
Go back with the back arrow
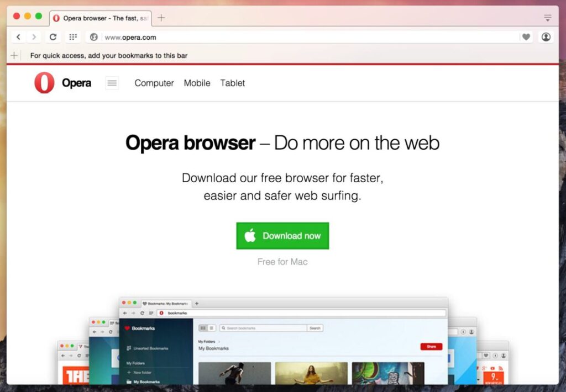point(18,37)
